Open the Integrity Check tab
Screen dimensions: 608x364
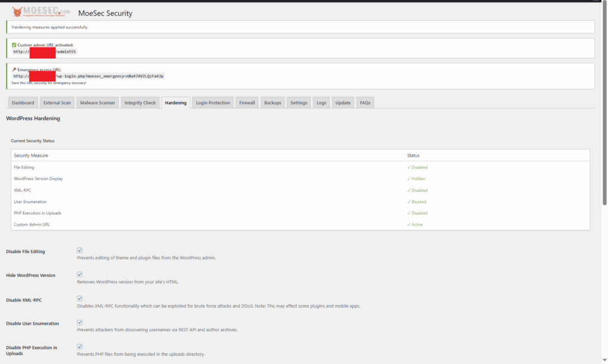pyautogui.click(x=140, y=102)
